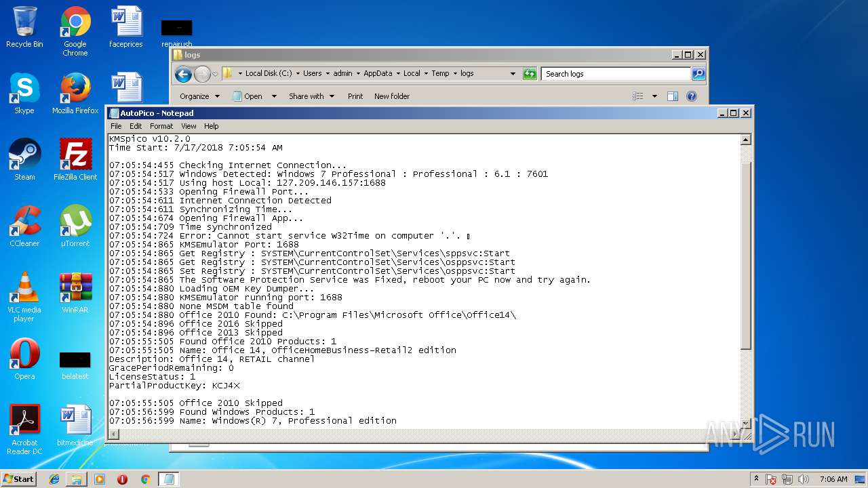Expand the view options dropdown arrow
Viewport: 868px width, 488px height.
[x=654, y=96]
